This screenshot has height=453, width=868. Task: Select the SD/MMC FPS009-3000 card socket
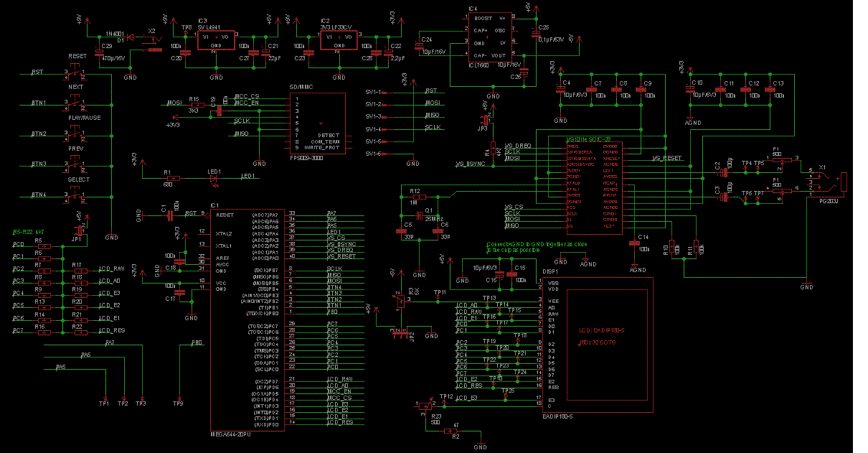[317, 123]
